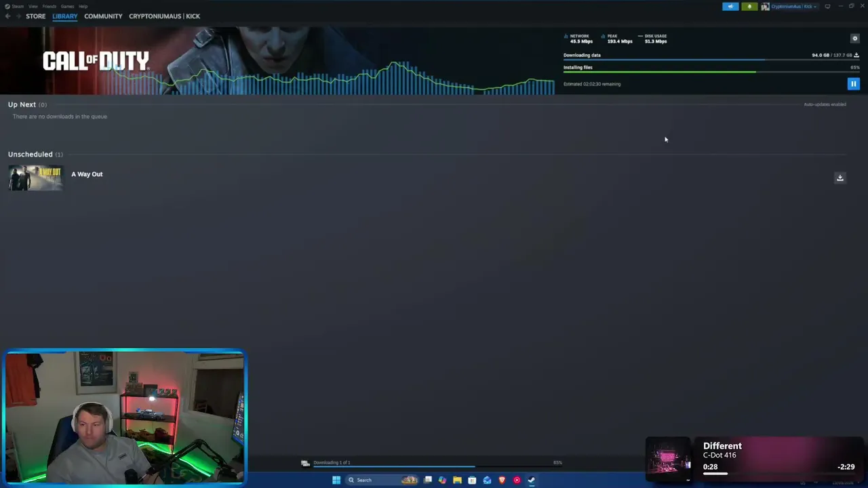Open the Games menu
Screen dimensions: 868x488
(67, 6)
